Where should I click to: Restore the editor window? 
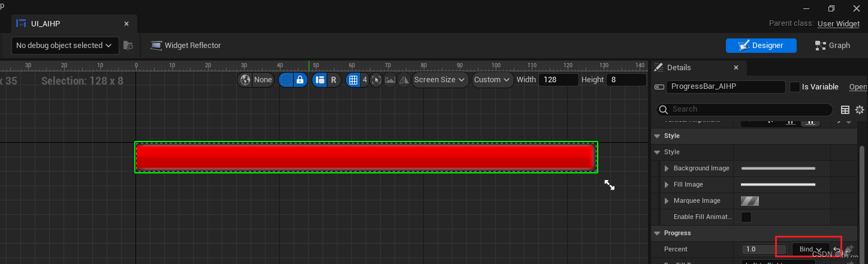(831, 8)
